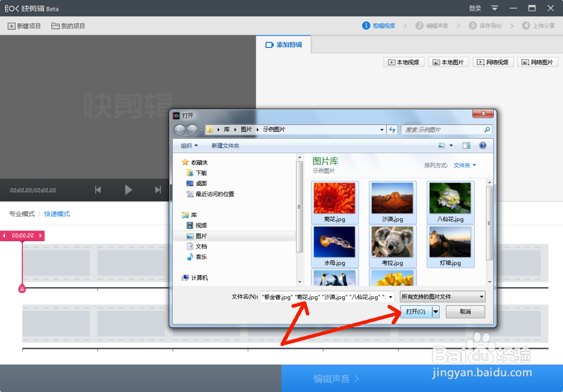Select the 灯塔.jpg thumbnail

tap(450, 246)
